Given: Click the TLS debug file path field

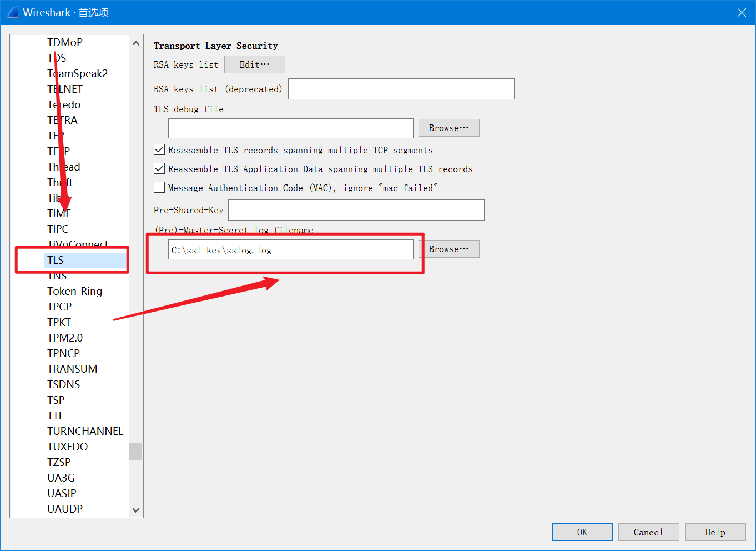Looking at the screenshot, I should tap(291, 128).
